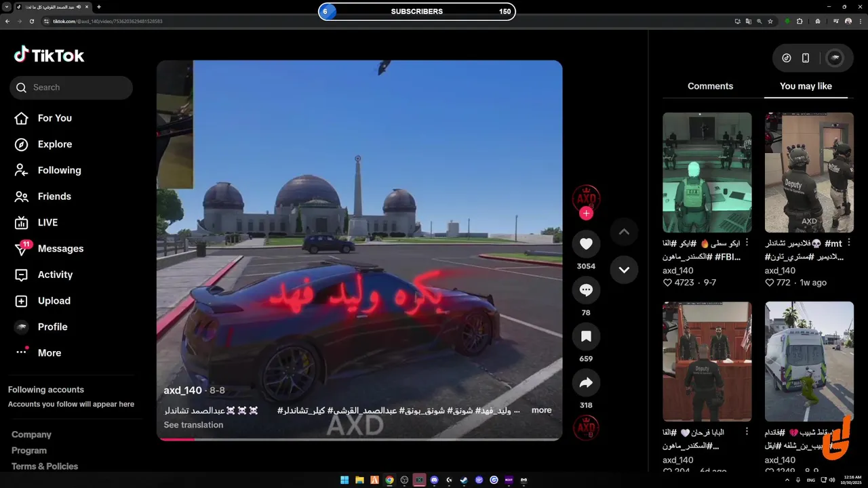Image resolution: width=868 pixels, height=488 pixels.
Task: Click See translation under the caption
Action: pyautogui.click(x=193, y=425)
